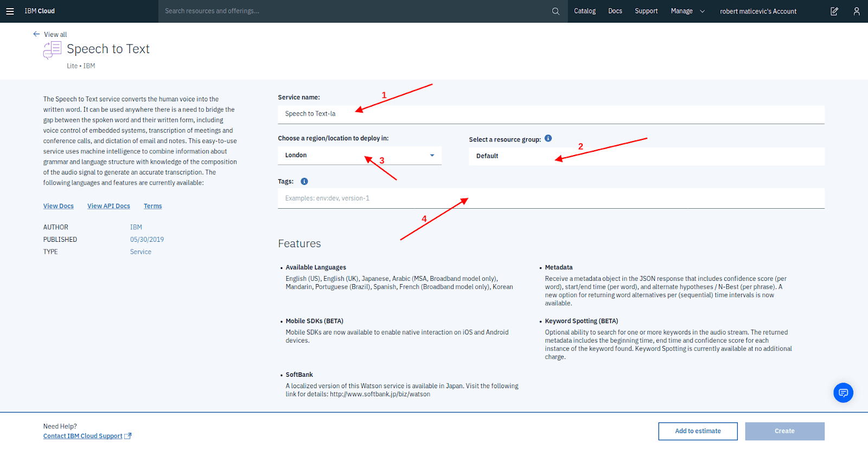868x450 pixels.
Task: Click the Speech to Text service icon
Action: [52, 50]
